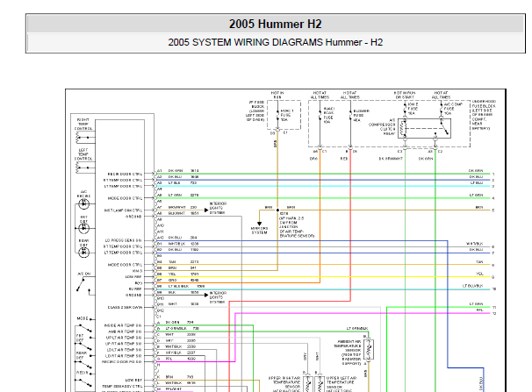Click the RIGHT TEMP CONTROL label

coord(83,125)
